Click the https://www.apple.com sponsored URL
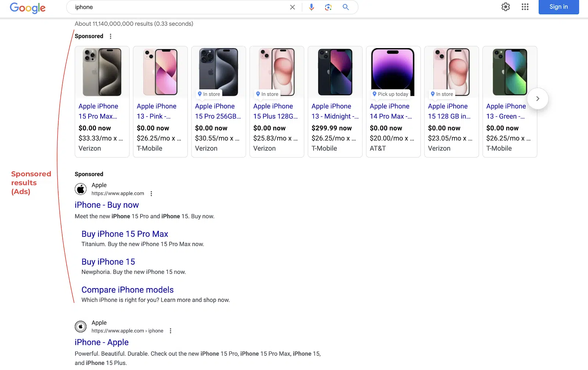 (118, 193)
